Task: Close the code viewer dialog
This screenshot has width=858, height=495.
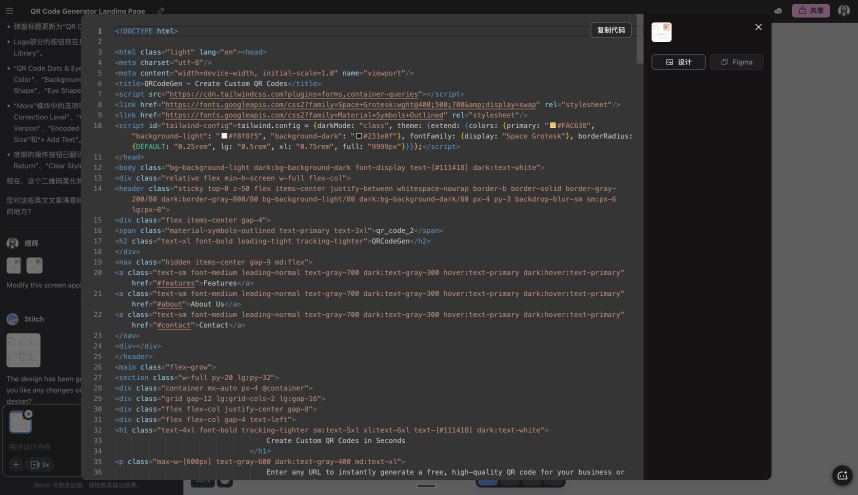Action: pyautogui.click(x=758, y=27)
